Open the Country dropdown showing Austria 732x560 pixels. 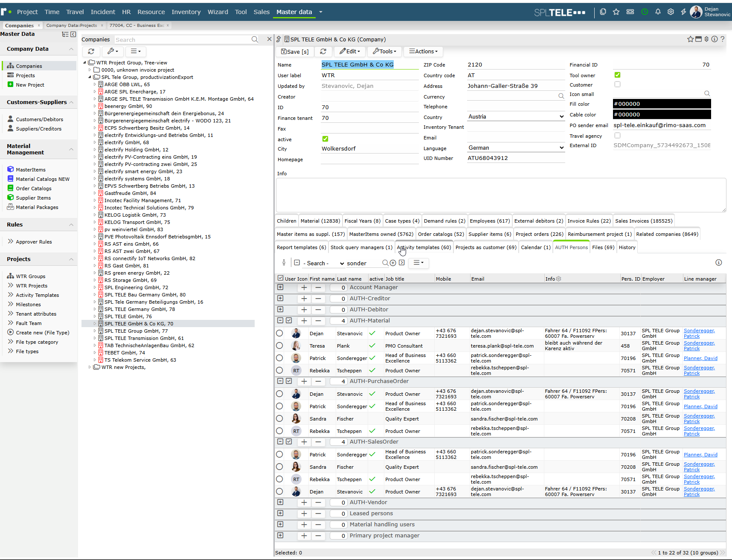click(x=516, y=116)
